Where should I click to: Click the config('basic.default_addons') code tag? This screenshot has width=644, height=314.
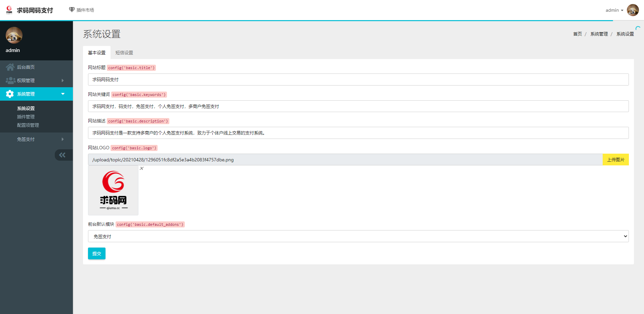pos(150,224)
